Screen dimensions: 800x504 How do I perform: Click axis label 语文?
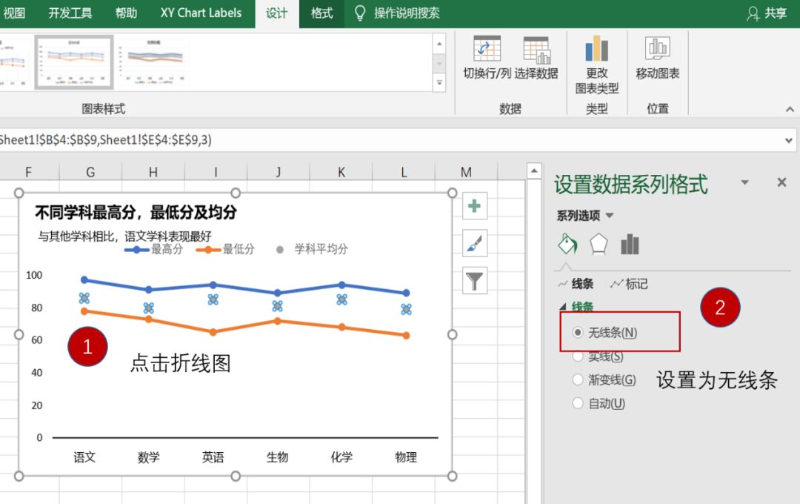[84, 457]
